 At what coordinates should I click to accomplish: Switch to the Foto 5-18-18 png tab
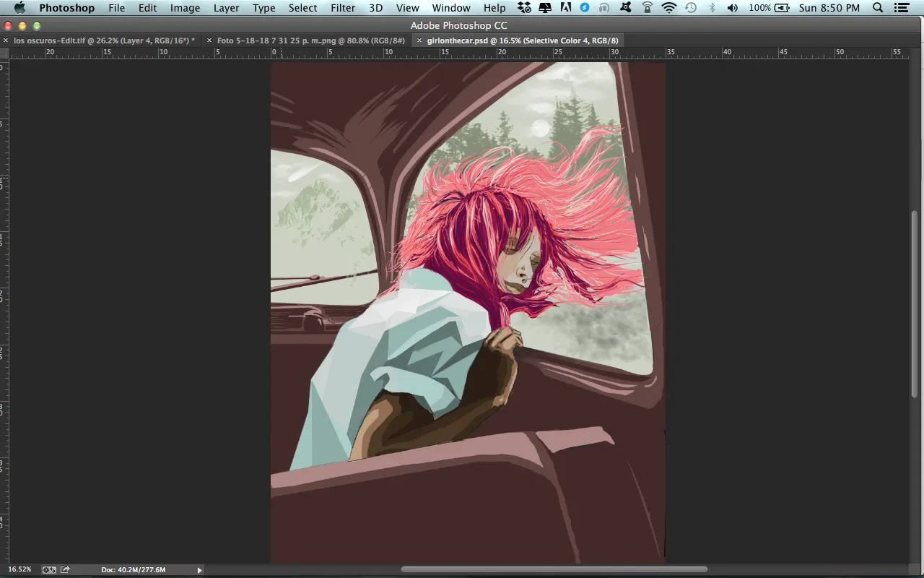[x=310, y=40]
